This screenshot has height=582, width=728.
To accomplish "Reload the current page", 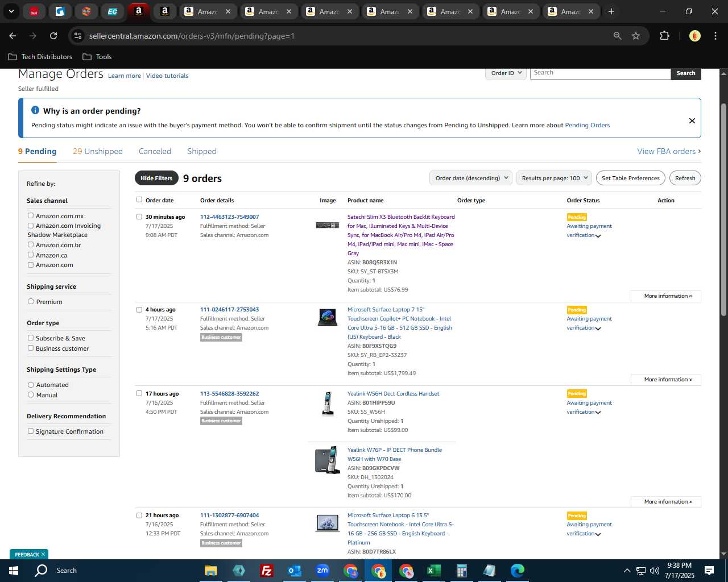I will [53, 36].
